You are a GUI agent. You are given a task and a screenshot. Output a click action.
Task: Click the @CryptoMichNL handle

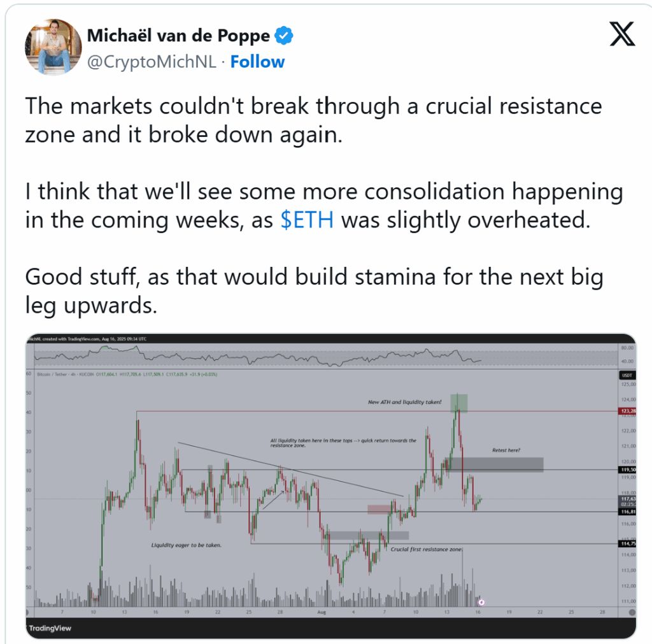[x=152, y=62]
